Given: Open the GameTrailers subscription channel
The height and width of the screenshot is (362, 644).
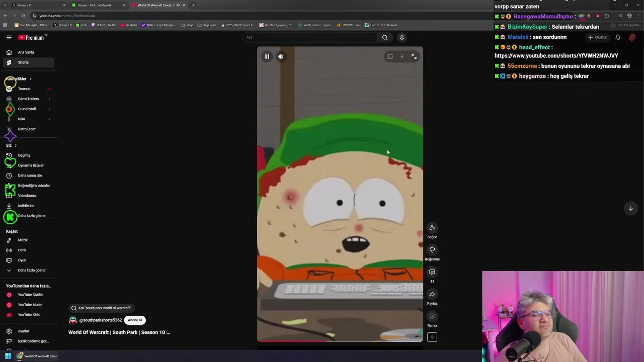Looking at the screenshot, I should pos(28,99).
